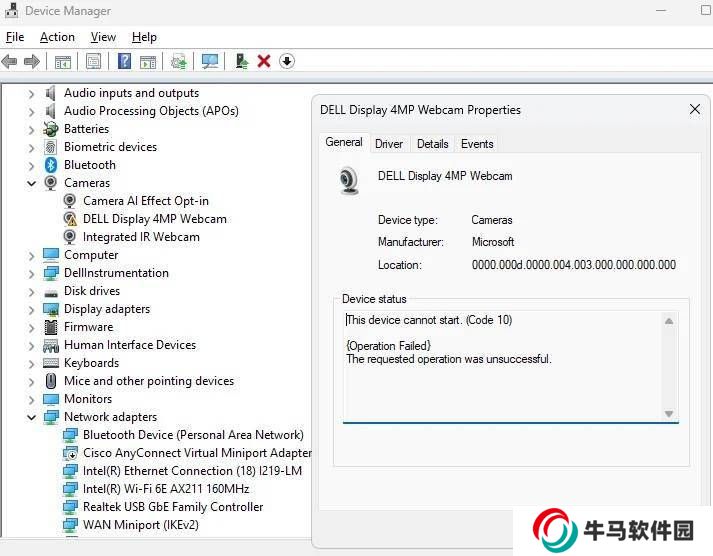Click the Properties toolbar icon
Screen dimensions: 713x556
click(93, 61)
